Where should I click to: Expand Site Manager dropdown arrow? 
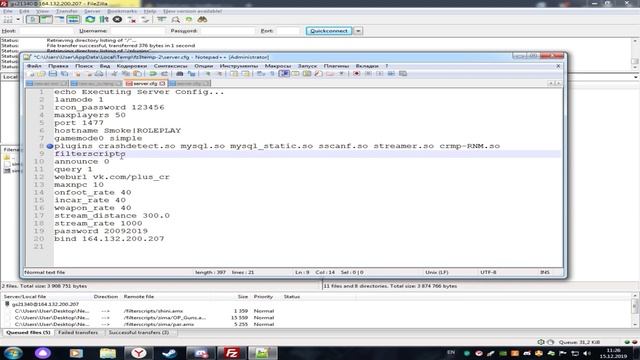[x=18, y=20]
